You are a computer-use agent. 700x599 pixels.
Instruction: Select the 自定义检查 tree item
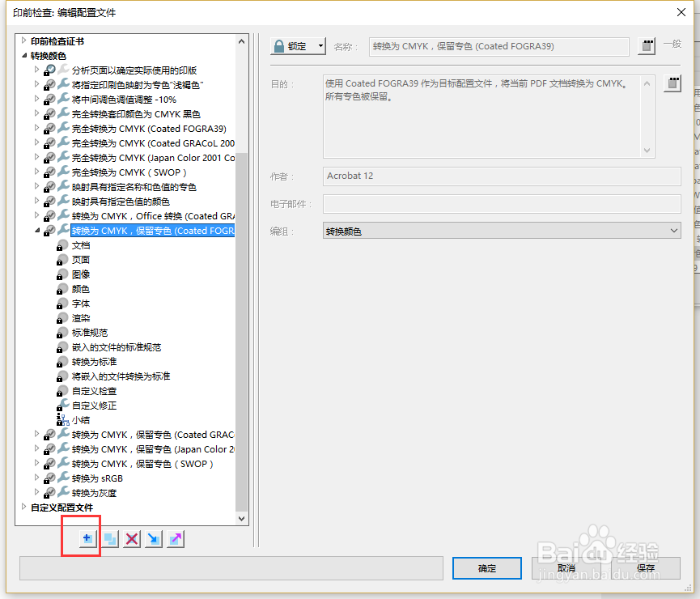(x=94, y=391)
